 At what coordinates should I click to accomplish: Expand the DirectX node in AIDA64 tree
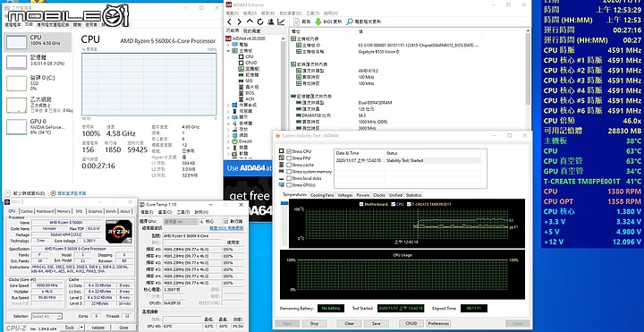coord(228,140)
